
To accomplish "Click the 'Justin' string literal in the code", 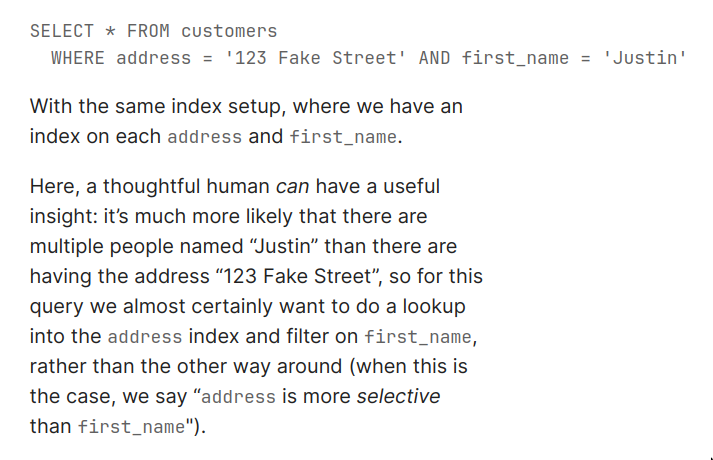I will click(x=645, y=58).
